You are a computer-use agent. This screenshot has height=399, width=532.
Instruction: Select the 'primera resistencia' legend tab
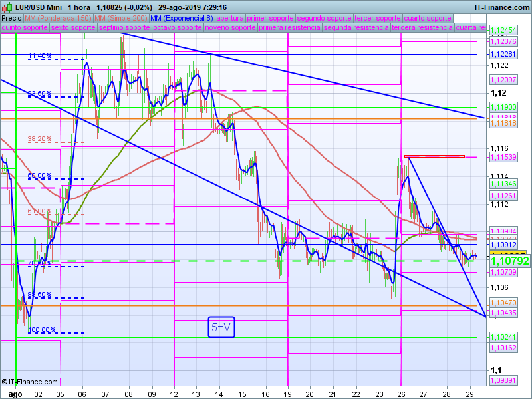point(289,28)
